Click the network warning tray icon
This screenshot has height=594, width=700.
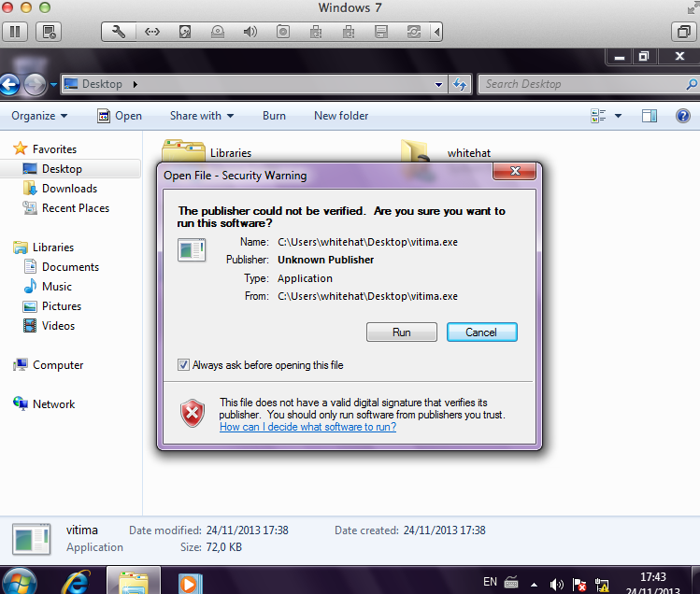pyautogui.click(x=602, y=584)
